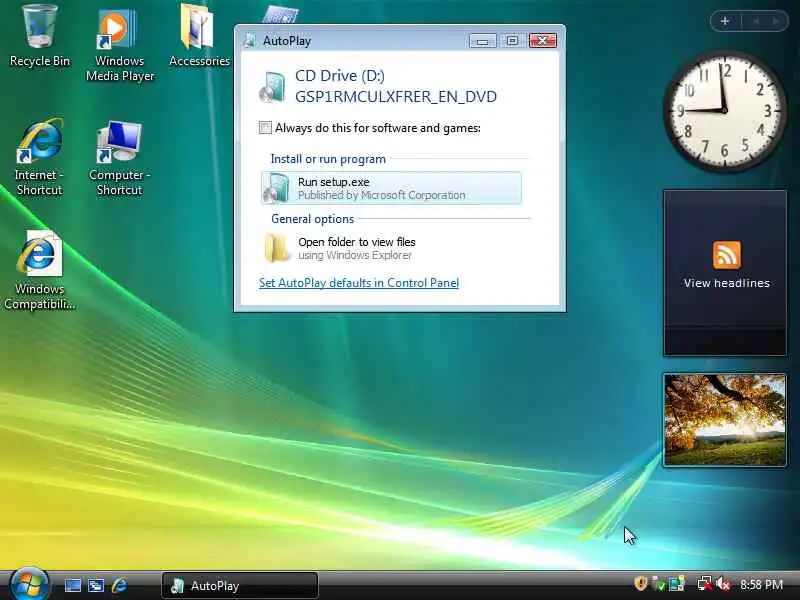Click the slideshow gadget autumn photo
Image resolution: width=800 pixels, height=600 pixels.
coord(725,419)
